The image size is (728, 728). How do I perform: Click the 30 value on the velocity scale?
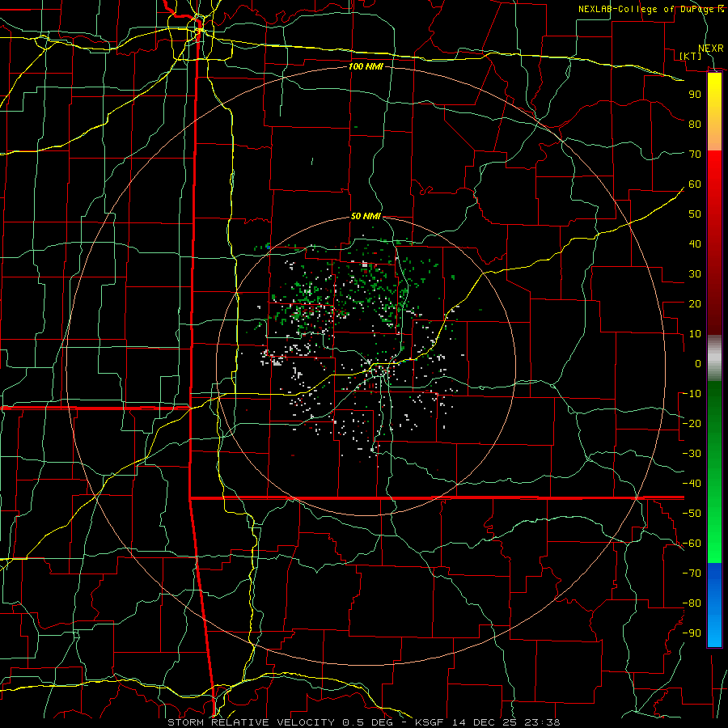pos(695,274)
